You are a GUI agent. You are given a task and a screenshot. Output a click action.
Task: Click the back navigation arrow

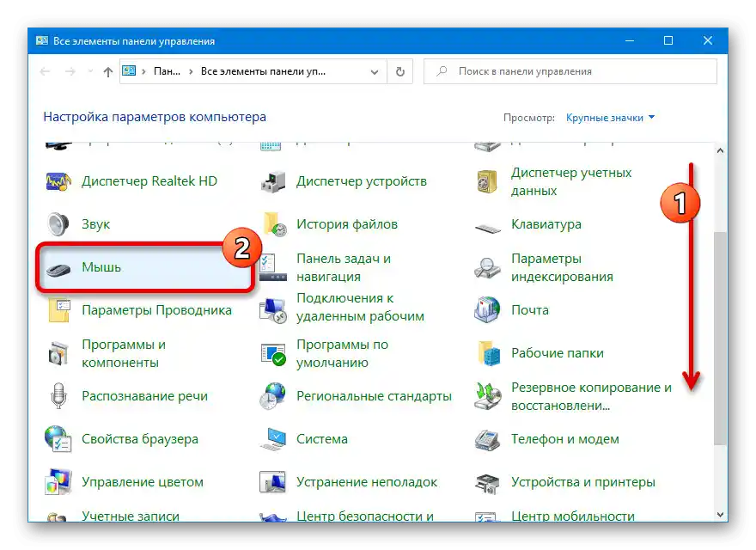coord(45,71)
